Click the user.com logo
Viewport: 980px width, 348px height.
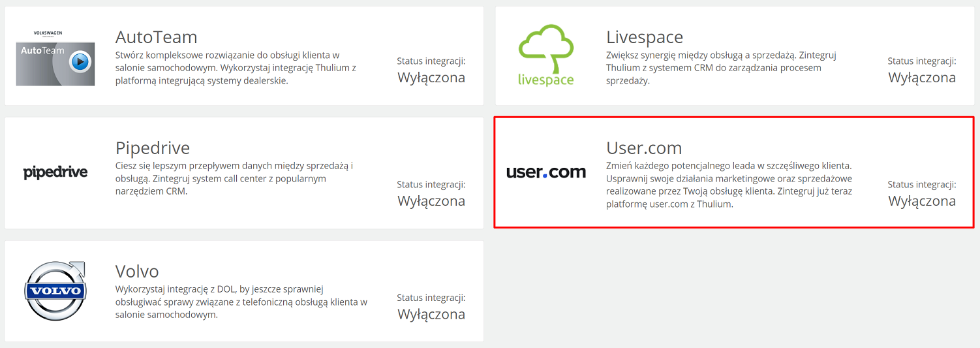tap(546, 172)
